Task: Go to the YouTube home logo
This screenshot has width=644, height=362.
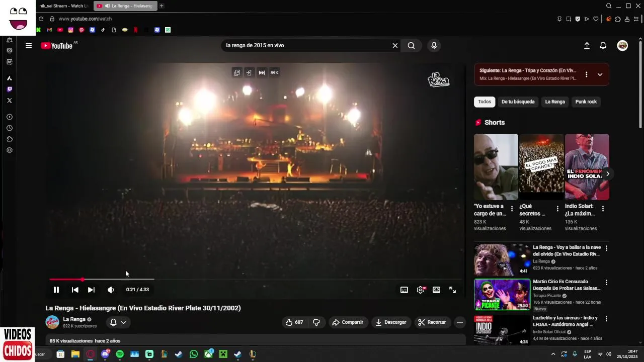Action: [57, 46]
